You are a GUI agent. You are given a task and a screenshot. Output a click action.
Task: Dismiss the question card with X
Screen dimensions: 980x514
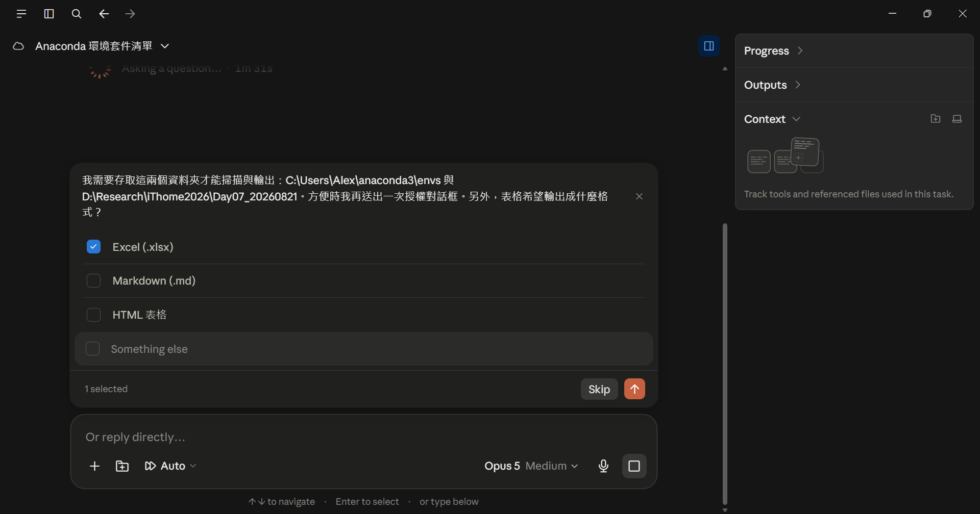pyautogui.click(x=639, y=196)
